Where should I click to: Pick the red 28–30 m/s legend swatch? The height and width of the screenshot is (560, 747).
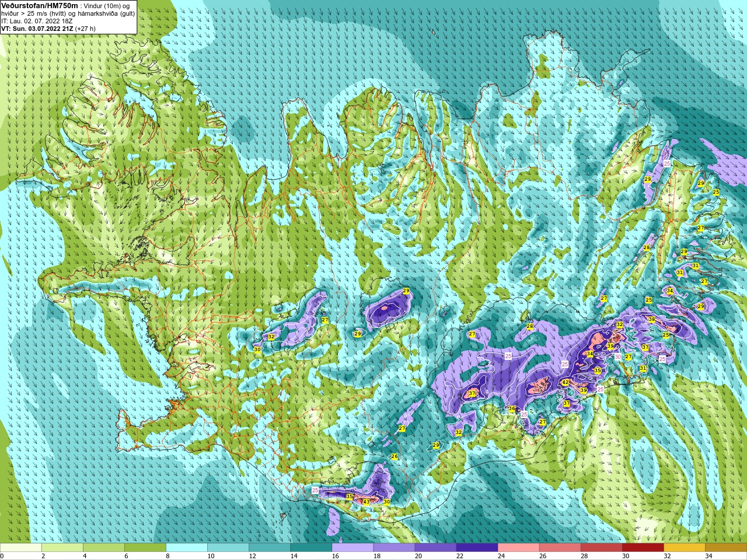(601, 548)
